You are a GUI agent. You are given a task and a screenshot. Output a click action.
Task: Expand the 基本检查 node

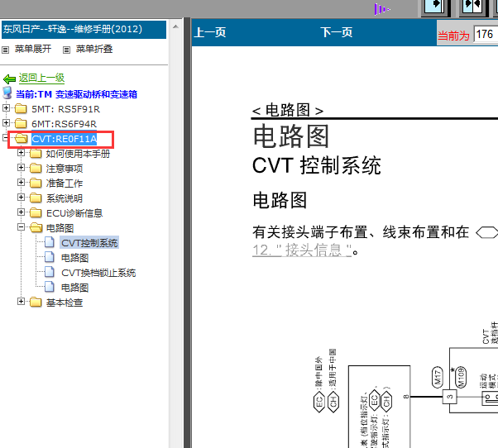tap(21, 301)
